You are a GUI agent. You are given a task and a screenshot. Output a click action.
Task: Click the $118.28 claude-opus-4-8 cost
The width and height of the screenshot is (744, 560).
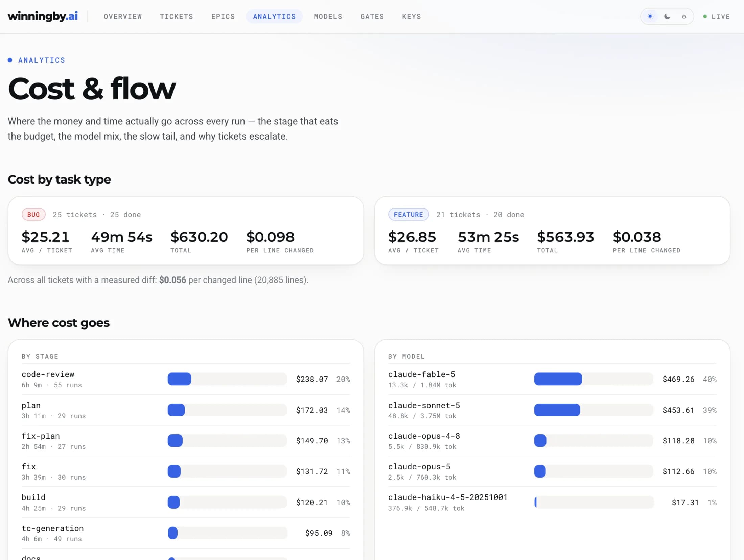678,441
